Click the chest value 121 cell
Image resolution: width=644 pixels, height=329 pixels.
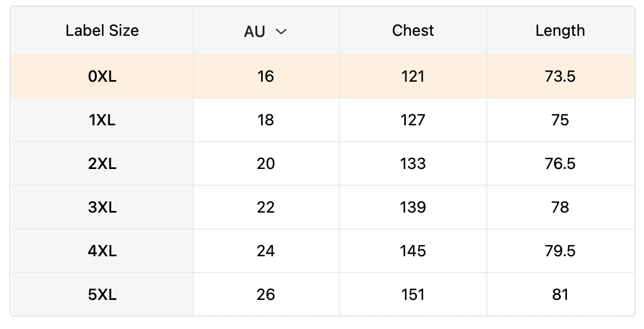[x=413, y=77]
